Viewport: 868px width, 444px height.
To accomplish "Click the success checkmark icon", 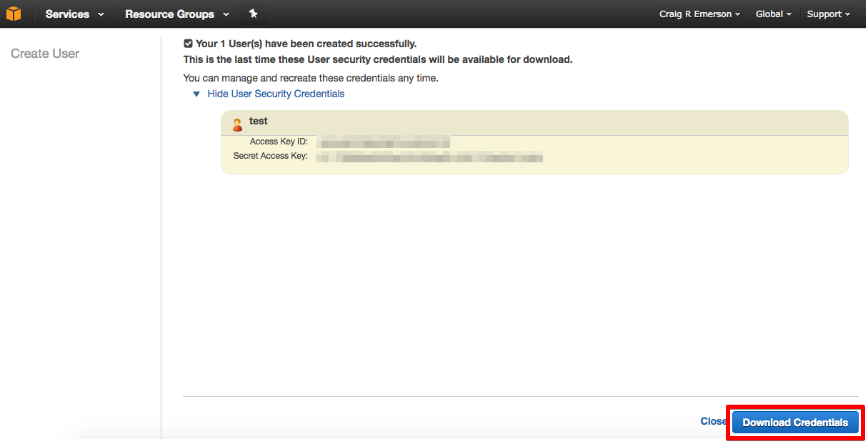I will [x=188, y=44].
